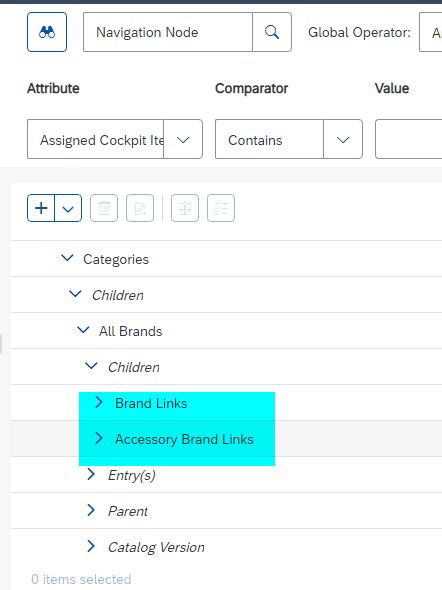This screenshot has width=442, height=590.
Task: Click the Value input field
Action: (x=409, y=139)
